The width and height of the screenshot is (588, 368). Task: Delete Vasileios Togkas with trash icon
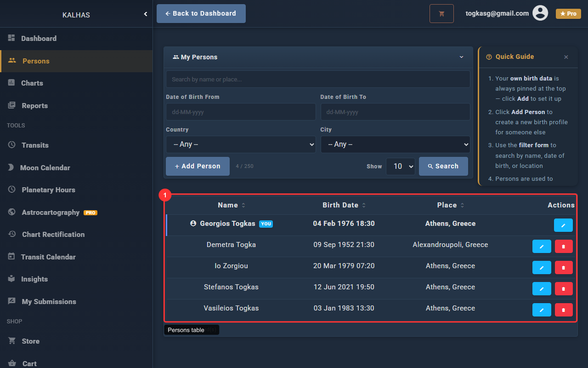pos(564,310)
